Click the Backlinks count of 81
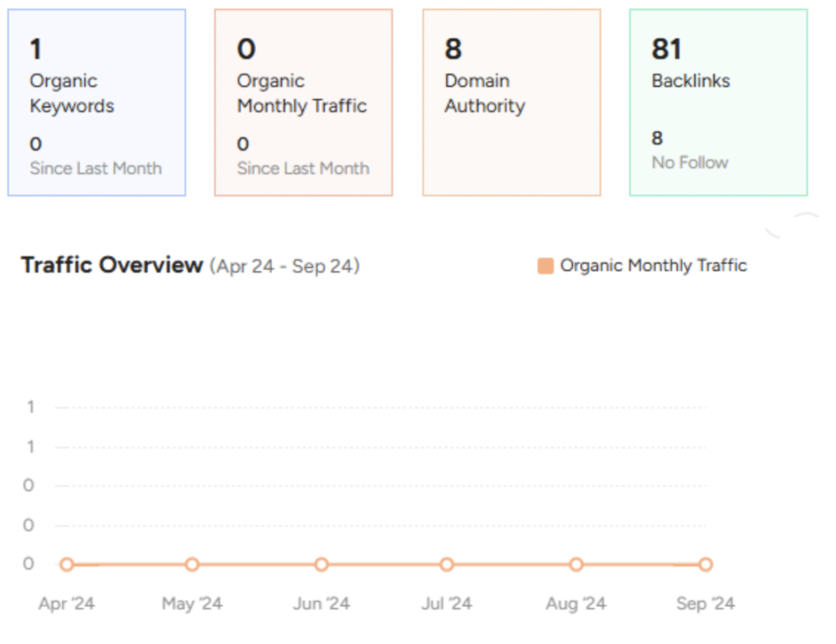The image size is (836, 644). point(666,50)
